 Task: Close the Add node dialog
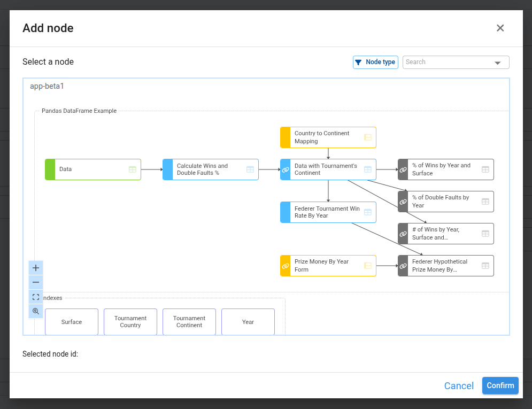tap(500, 28)
